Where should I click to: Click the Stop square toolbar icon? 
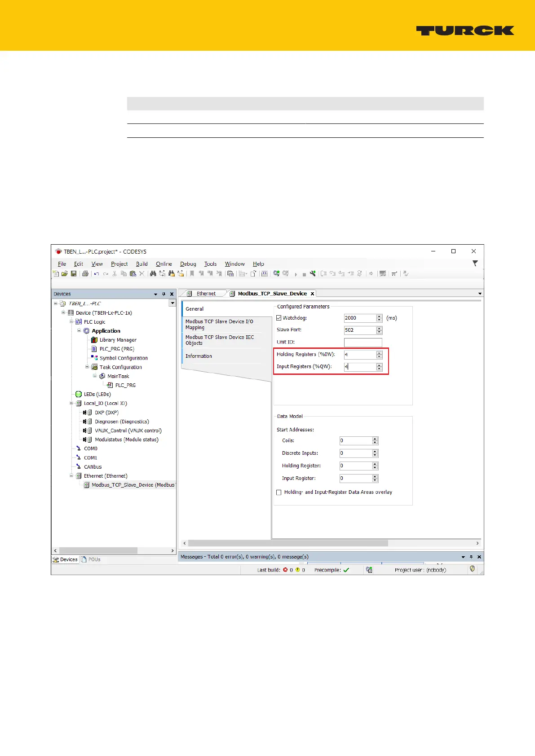coord(304,274)
